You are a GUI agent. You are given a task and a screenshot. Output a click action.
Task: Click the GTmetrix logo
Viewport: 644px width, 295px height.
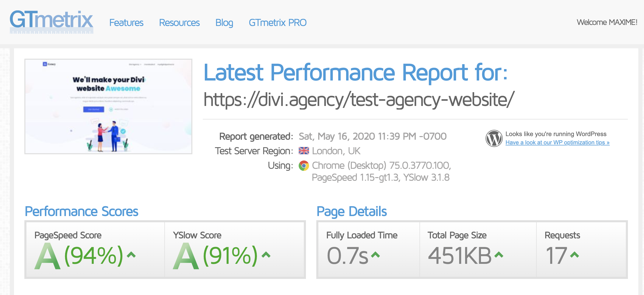(51, 22)
